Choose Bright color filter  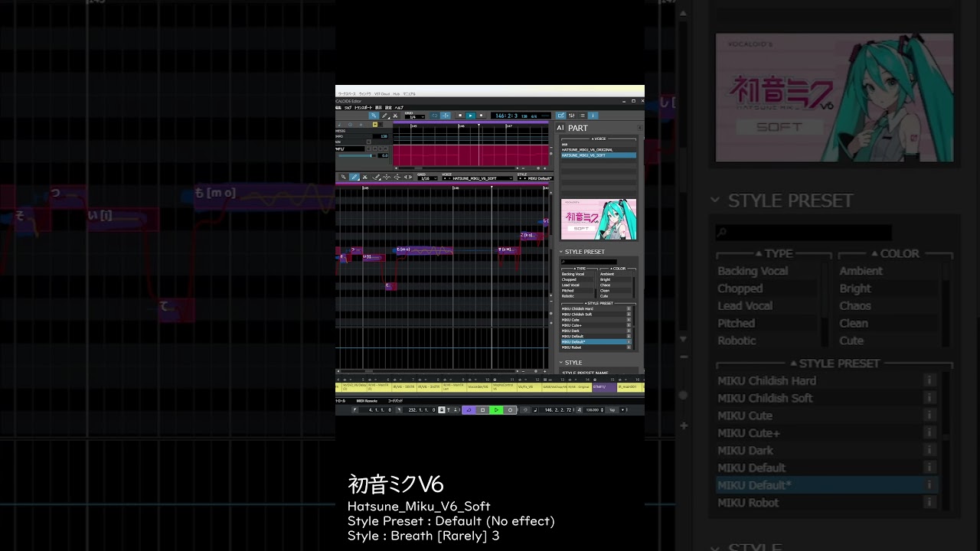[x=616, y=280]
